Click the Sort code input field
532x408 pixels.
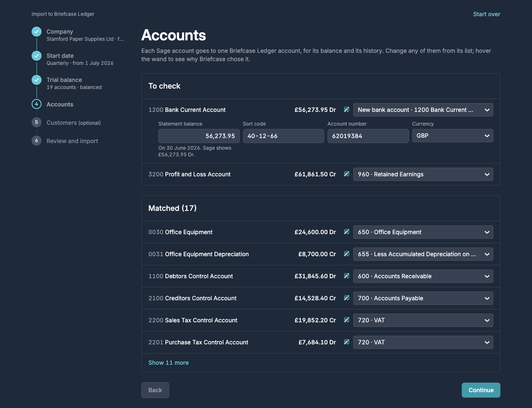point(283,136)
